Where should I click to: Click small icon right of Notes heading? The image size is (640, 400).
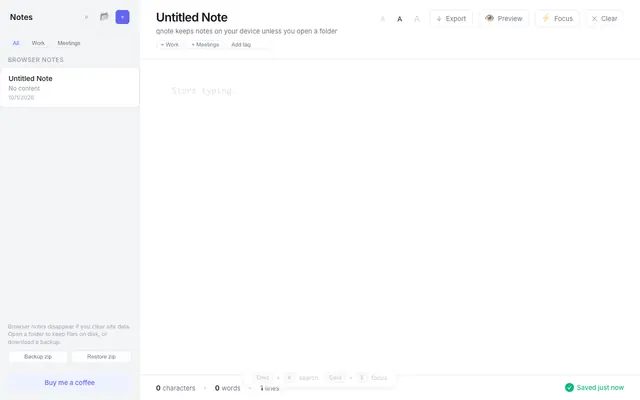click(x=86, y=17)
